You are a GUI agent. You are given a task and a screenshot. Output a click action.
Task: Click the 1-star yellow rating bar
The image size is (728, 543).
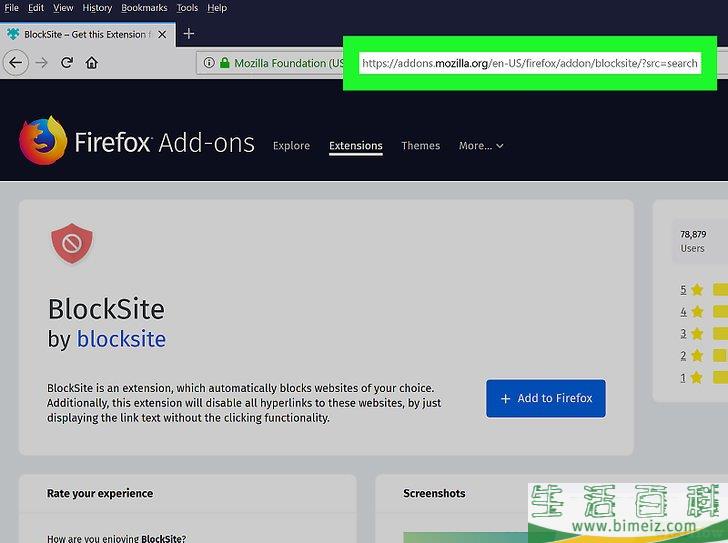pos(721,378)
